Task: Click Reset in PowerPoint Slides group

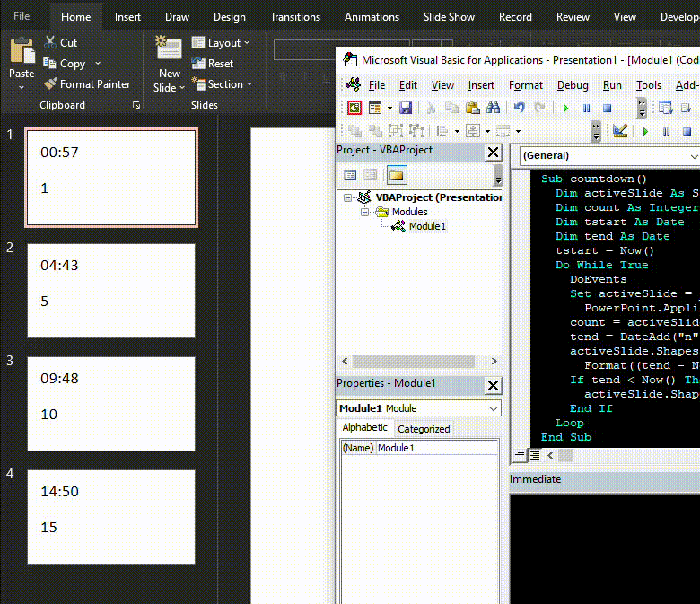Action: pyautogui.click(x=213, y=64)
